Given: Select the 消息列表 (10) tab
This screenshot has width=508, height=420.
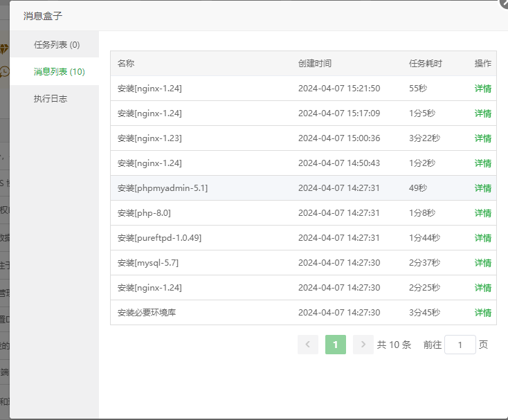Looking at the screenshot, I should [55, 71].
